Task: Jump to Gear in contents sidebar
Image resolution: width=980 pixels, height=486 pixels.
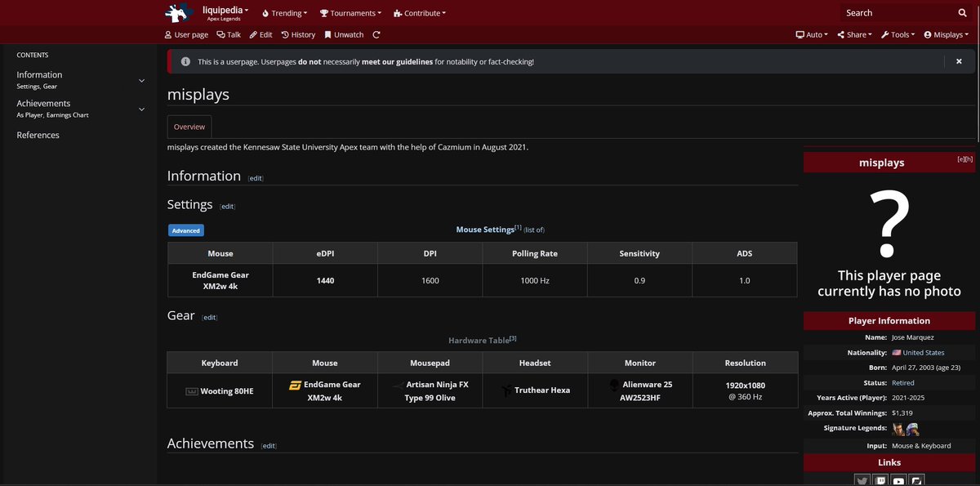Action: click(50, 86)
